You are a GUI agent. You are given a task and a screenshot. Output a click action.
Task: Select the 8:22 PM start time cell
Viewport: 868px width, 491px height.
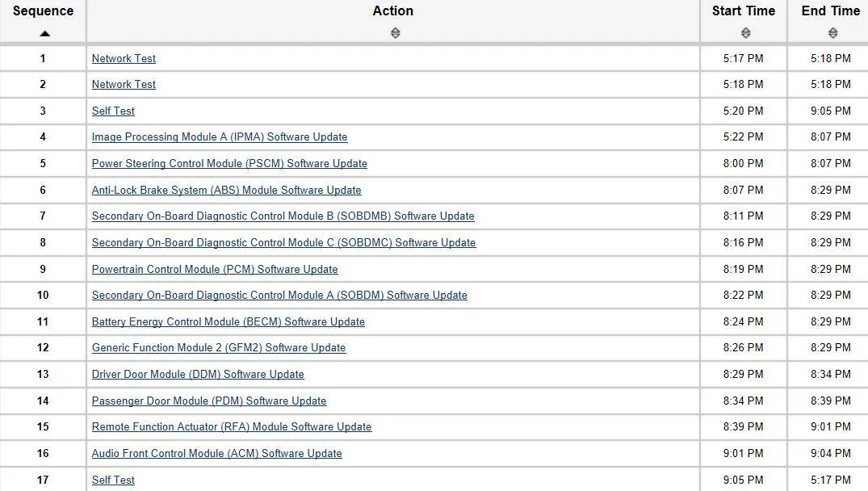pyautogui.click(x=744, y=296)
